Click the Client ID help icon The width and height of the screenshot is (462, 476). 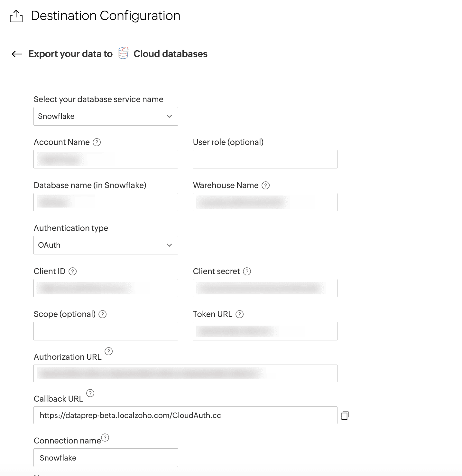click(x=73, y=271)
